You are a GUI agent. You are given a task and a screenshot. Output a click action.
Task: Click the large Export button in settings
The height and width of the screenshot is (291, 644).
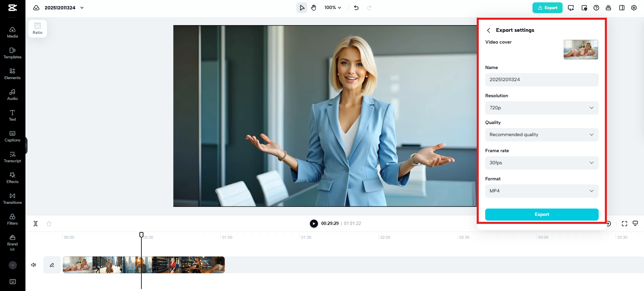point(541,215)
